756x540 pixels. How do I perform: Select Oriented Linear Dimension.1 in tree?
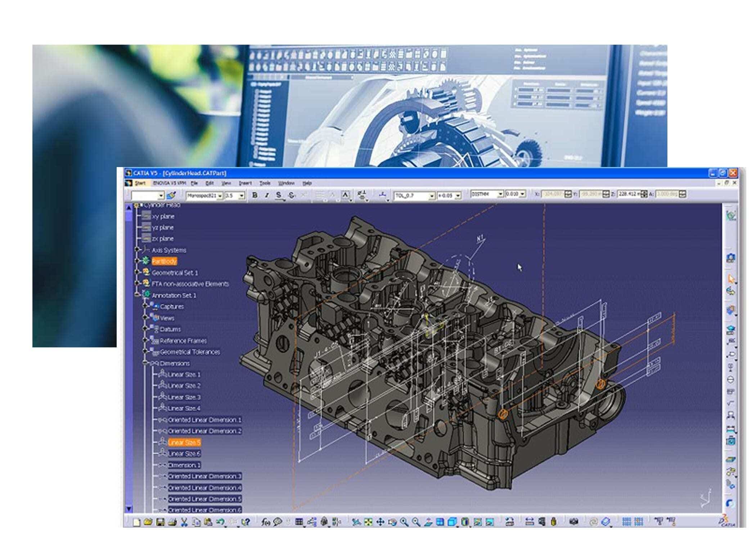[x=205, y=420]
